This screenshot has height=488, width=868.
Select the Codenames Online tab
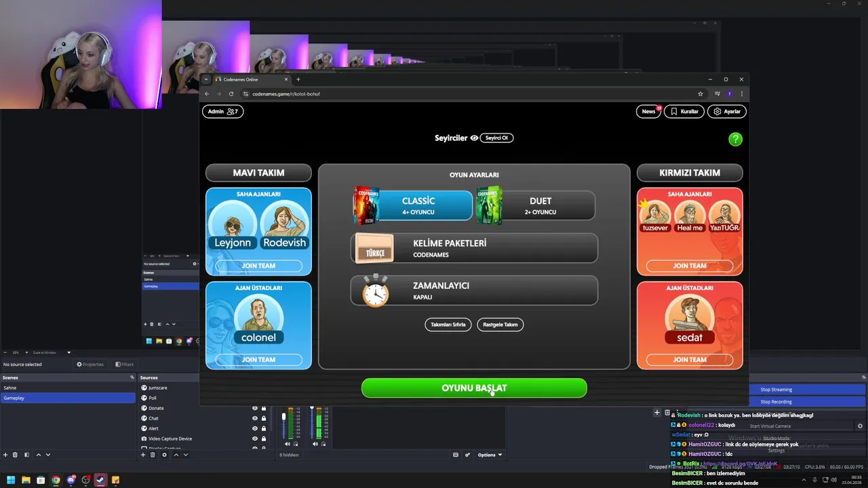(252, 79)
